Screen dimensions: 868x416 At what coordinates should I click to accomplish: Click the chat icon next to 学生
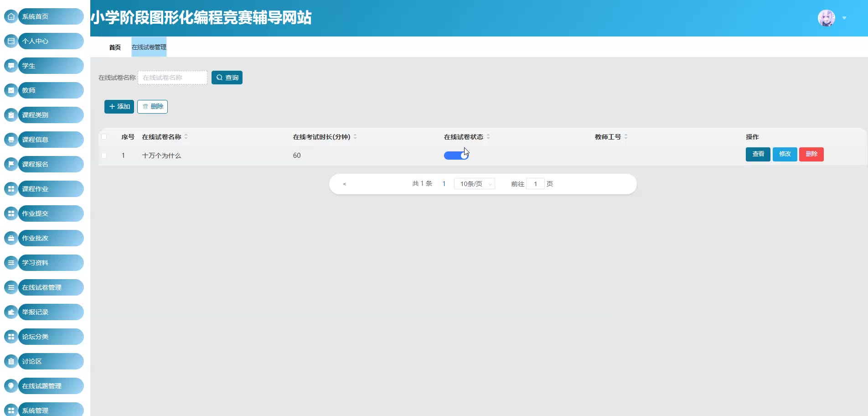tap(11, 66)
